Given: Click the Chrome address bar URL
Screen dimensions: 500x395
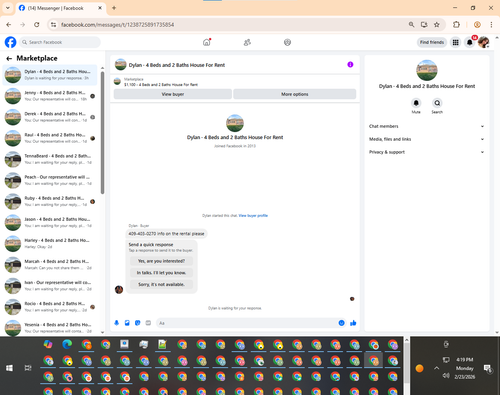Looking at the screenshot, I should [117, 25].
